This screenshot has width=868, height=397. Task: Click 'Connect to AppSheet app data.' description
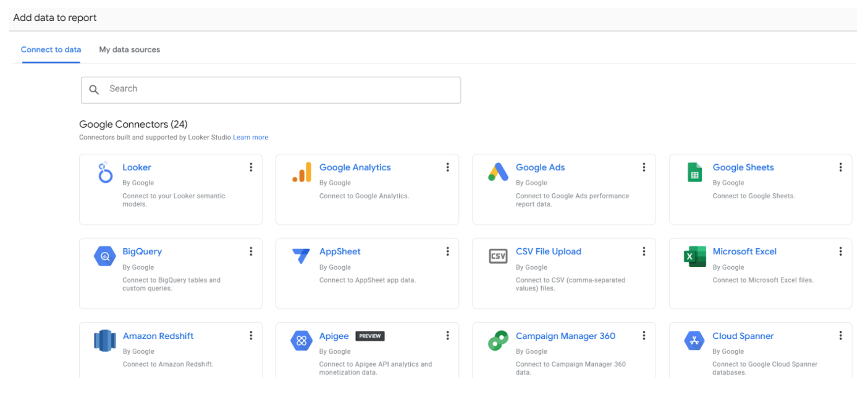pyautogui.click(x=368, y=280)
